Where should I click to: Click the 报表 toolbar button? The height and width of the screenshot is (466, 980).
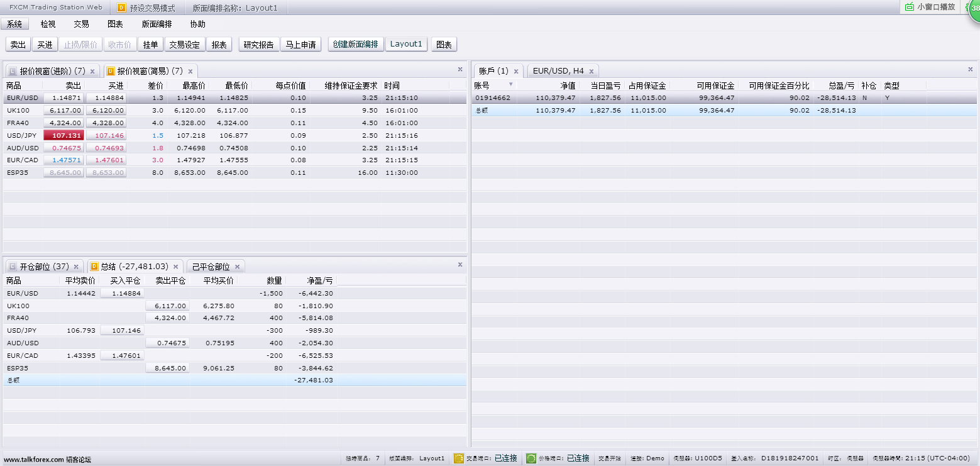(219, 45)
